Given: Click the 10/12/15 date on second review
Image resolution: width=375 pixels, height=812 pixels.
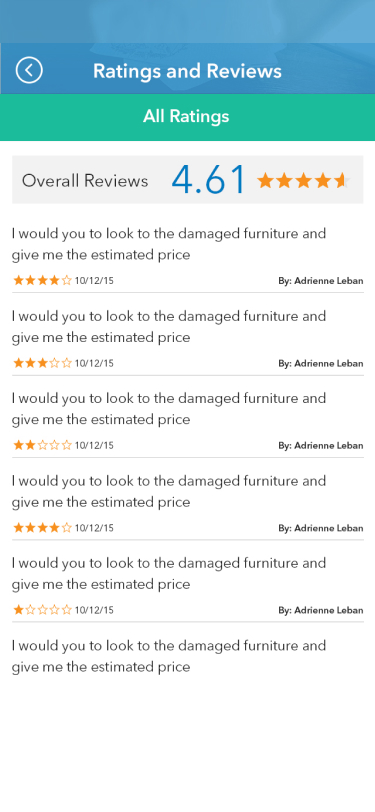Looking at the screenshot, I should 94,363.
